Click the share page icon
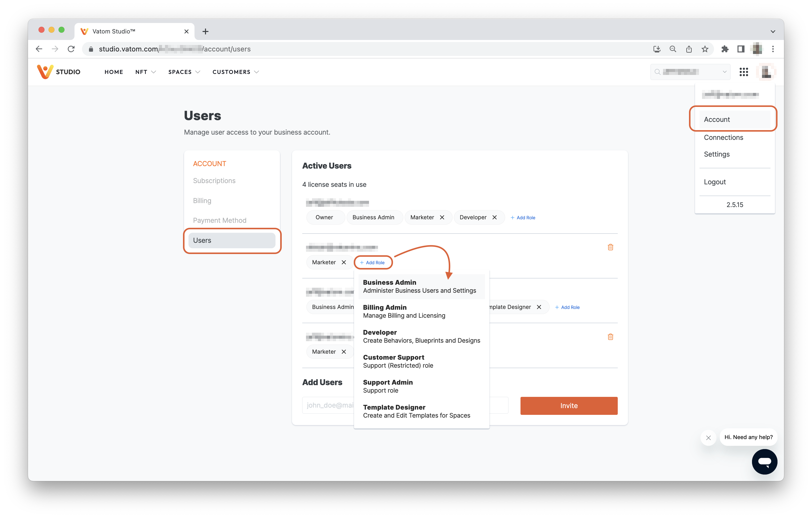The height and width of the screenshot is (518, 812). pos(689,49)
